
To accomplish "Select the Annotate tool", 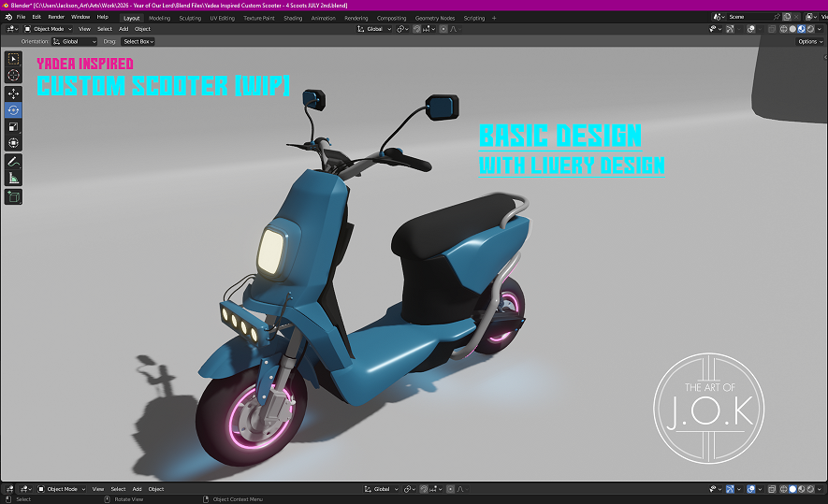I will point(14,162).
